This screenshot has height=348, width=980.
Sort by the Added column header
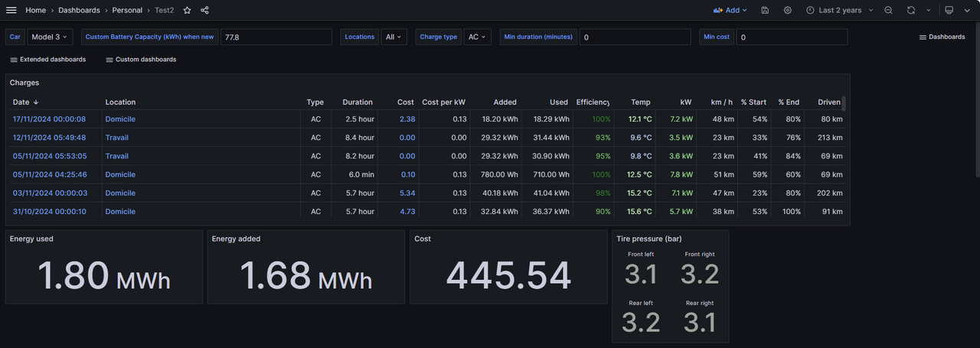(x=505, y=102)
